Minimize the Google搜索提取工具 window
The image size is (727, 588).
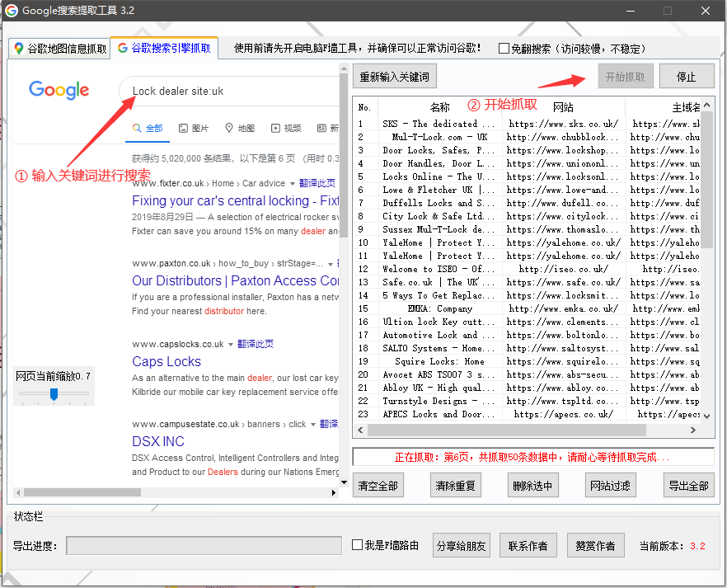[x=631, y=11]
